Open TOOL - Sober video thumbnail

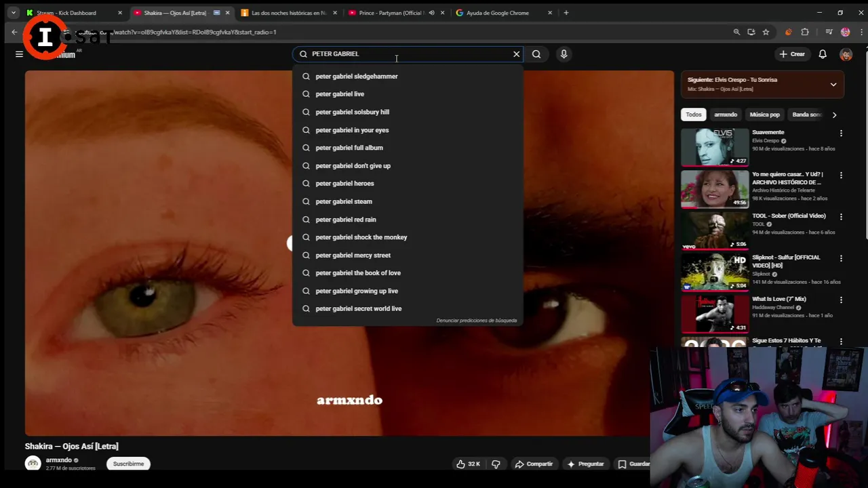click(x=715, y=230)
